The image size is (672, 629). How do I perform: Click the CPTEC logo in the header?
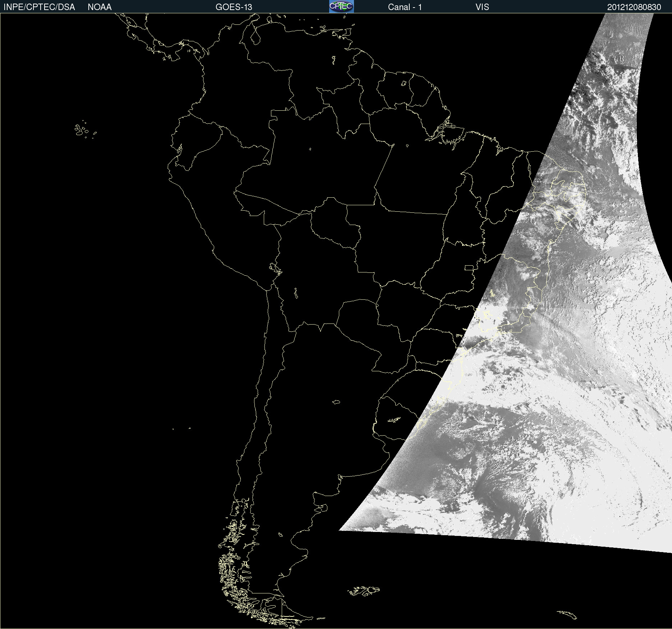click(x=341, y=6)
